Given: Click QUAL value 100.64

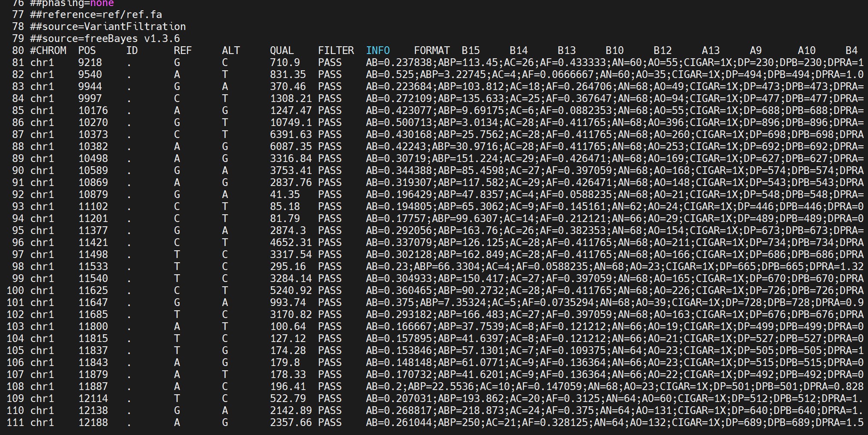Looking at the screenshot, I should pyautogui.click(x=288, y=327).
